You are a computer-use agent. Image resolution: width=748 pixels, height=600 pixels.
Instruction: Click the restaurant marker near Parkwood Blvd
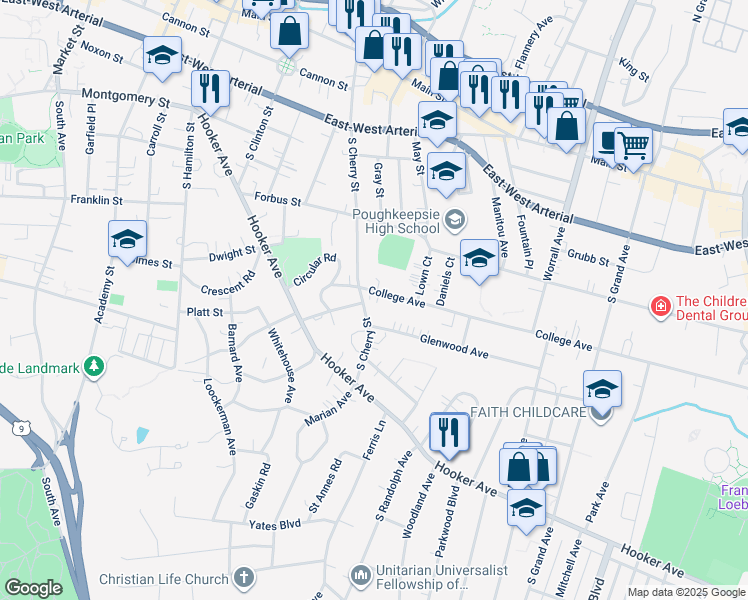coord(449,434)
